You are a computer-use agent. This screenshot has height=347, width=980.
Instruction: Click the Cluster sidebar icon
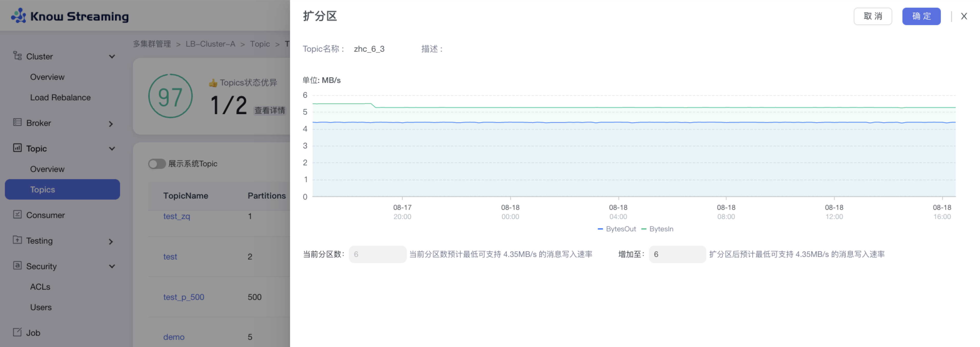coord(17,56)
